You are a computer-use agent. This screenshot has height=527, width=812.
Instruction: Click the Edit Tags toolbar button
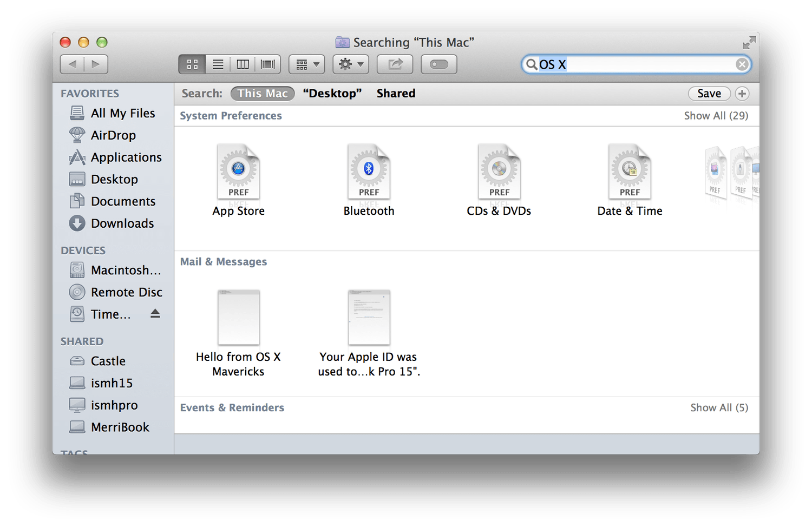(x=439, y=64)
